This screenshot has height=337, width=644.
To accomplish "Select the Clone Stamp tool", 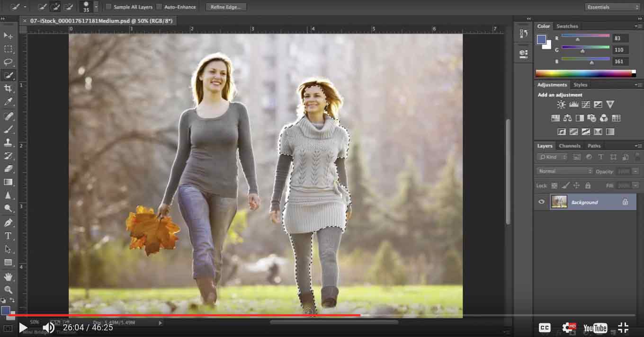I will [9, 143].
